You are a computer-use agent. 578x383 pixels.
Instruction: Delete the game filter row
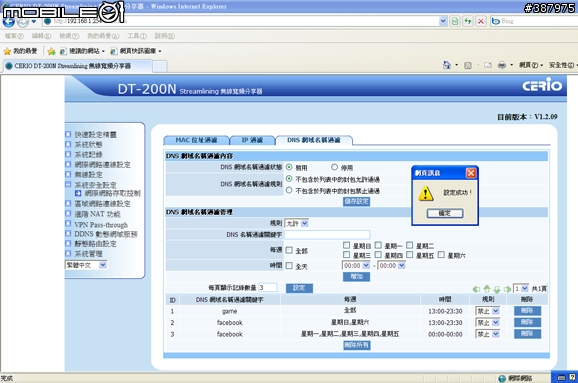(527, 311)
